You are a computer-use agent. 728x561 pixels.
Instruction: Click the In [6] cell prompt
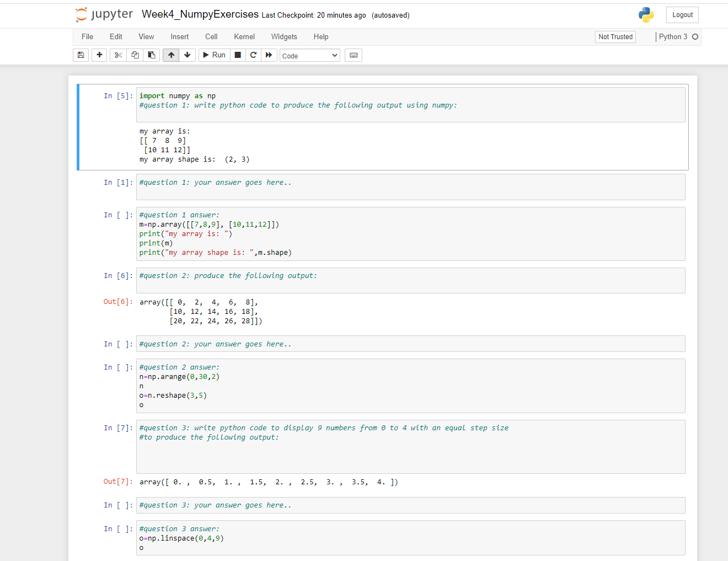(118, 276)
